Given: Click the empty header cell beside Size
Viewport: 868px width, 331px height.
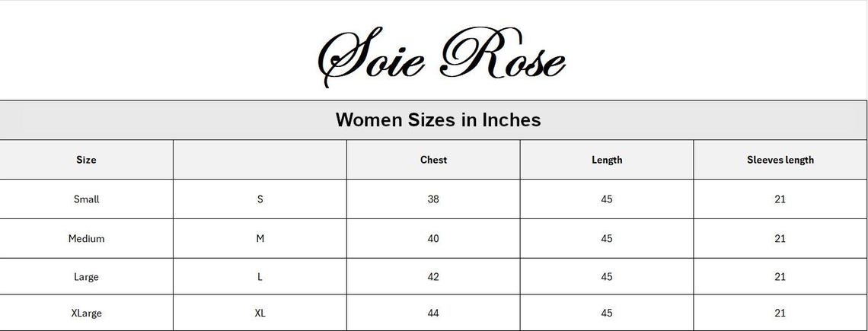Looking at the screenshot, I should tap(260, 160).
